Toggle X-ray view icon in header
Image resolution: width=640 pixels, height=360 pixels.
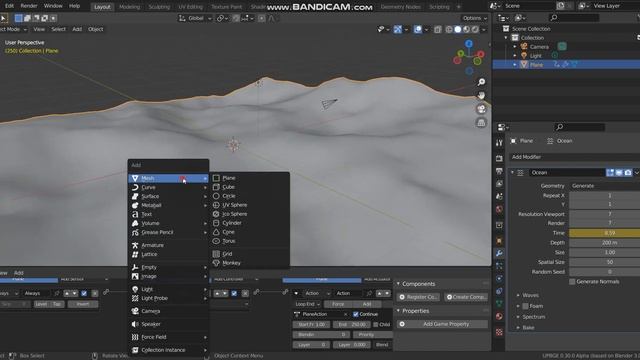[x=438, y=29]
